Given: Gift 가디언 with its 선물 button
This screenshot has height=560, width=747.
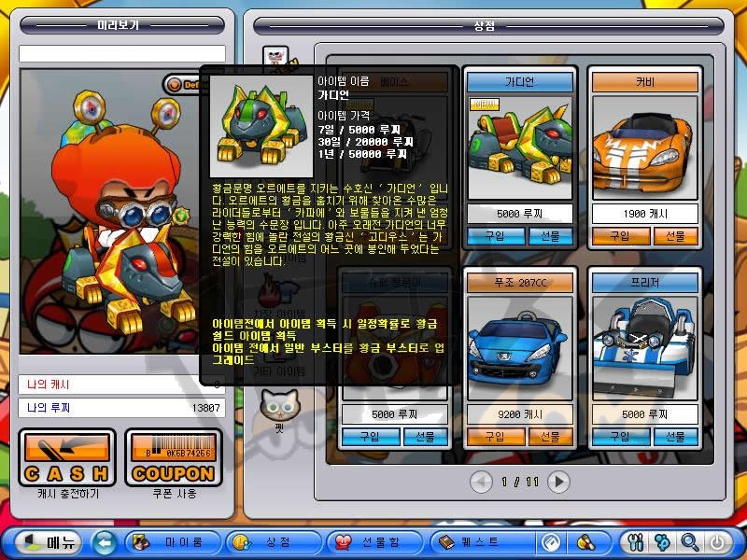Looking at the screenshot, I should [x=551, y=236].
